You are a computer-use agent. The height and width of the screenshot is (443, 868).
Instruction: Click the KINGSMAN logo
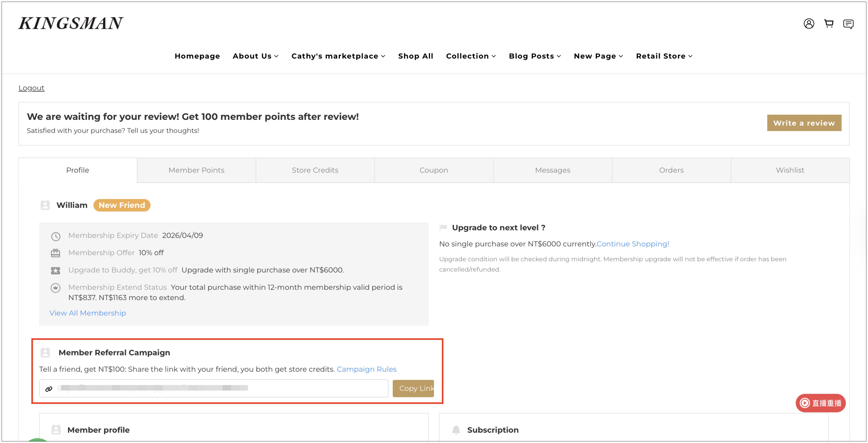click(71, 23)
